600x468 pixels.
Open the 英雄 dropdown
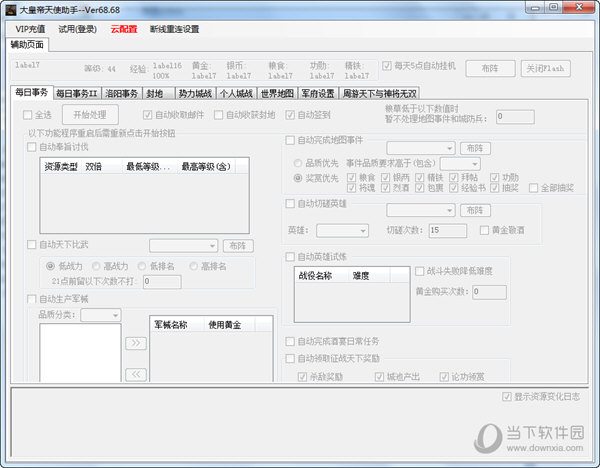(342, 231)
